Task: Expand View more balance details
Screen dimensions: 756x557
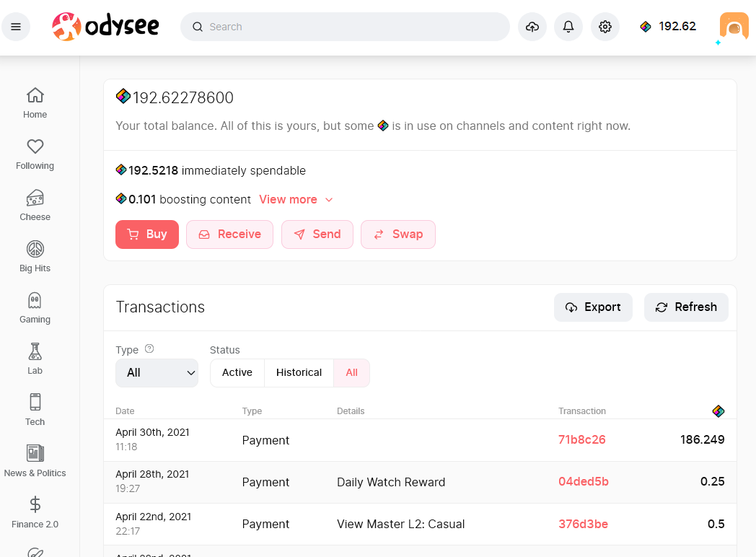Action: [296, 199]
